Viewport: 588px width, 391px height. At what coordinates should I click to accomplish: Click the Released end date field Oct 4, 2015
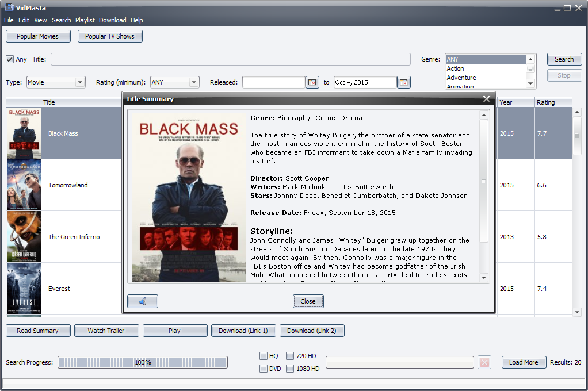(365, 82)
